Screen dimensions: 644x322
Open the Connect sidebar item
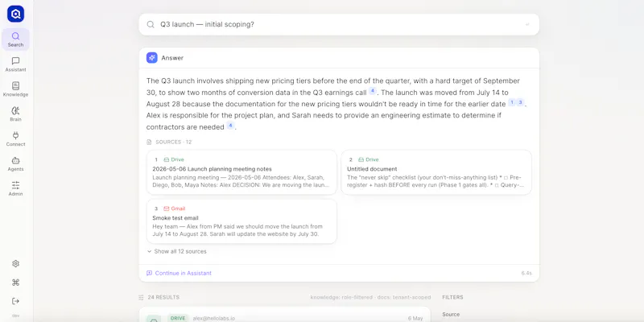[x=15, y=138]
